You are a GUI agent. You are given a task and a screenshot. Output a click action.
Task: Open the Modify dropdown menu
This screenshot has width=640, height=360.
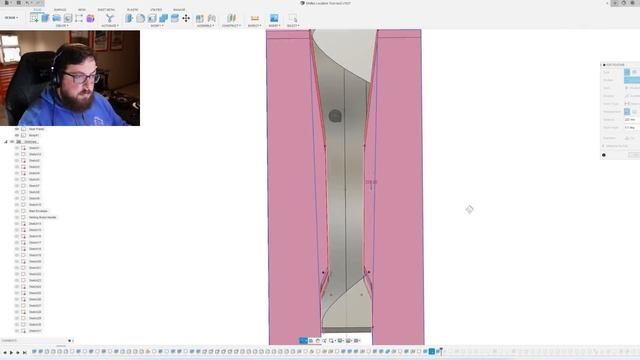pos(157,26)
